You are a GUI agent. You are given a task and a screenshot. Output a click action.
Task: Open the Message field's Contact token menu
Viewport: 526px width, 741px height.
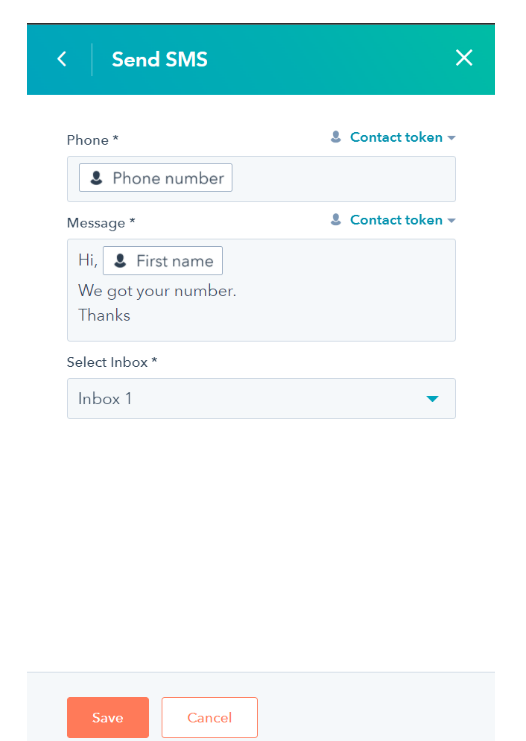click(396, 220)
